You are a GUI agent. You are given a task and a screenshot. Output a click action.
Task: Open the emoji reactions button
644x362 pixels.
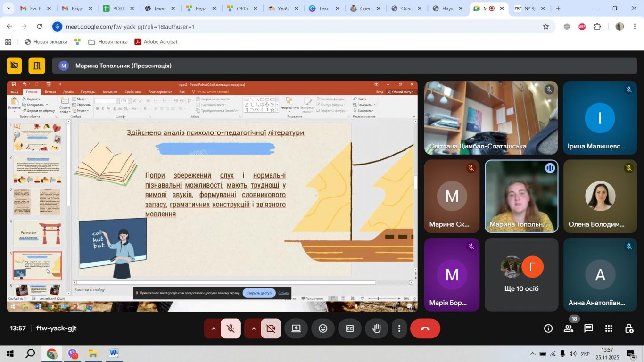(x=323, y=329)
